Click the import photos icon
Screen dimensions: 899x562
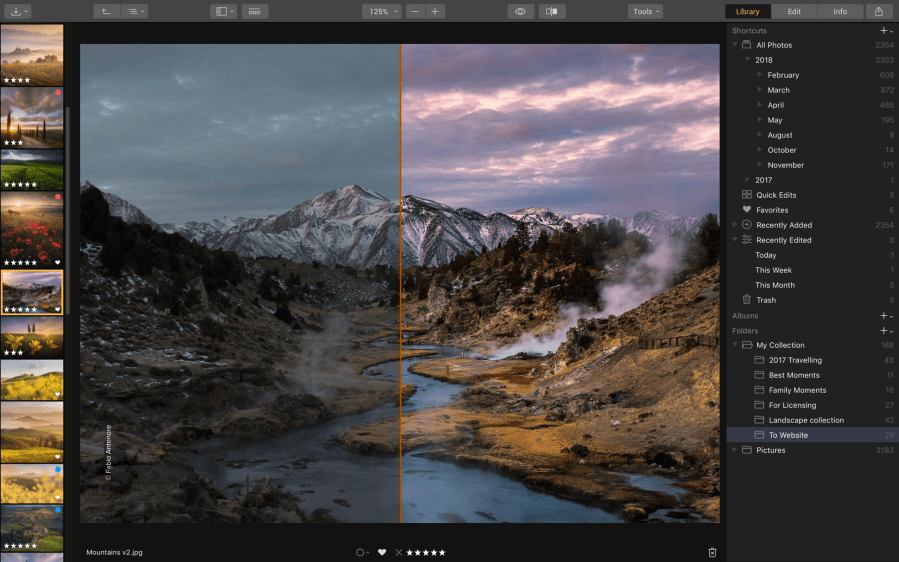[x=15, y=12]
